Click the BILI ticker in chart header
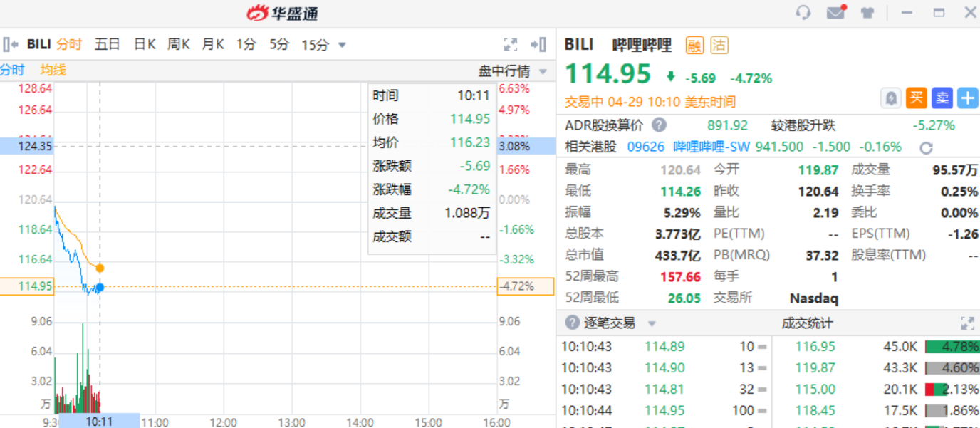Viewport: 980px width, 428px height. [x=38, y=44]
